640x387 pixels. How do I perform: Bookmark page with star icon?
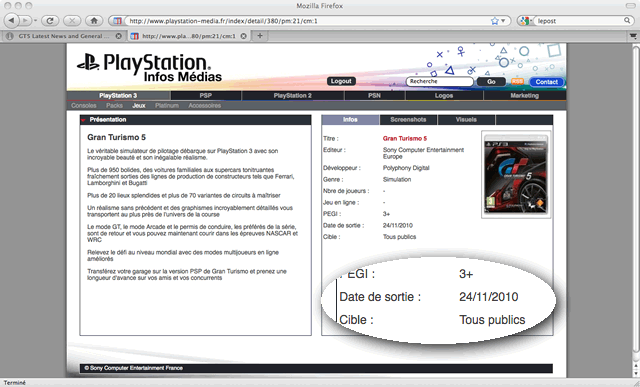pyautogui.click(x=494, y=21)
